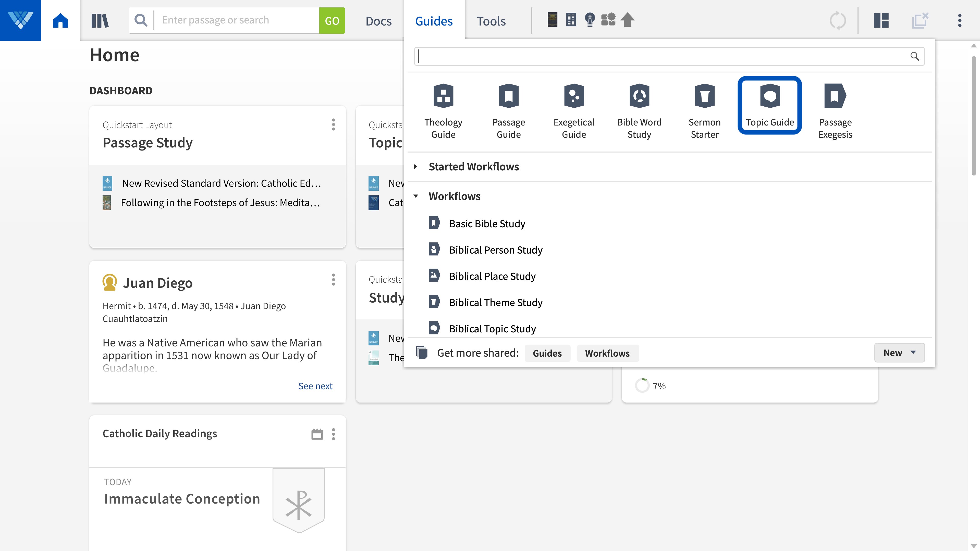This screenshot has height=551, width=980.
Task: Click magnifier icon in Guides search field
Action: [915, 56]
